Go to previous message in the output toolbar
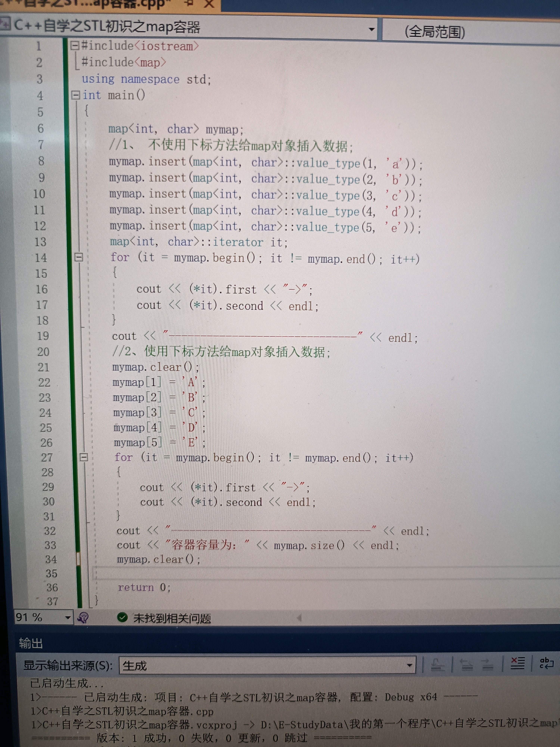Image resolution: width=560 pixels, height=747 pixels. click(x=467, y=665)
